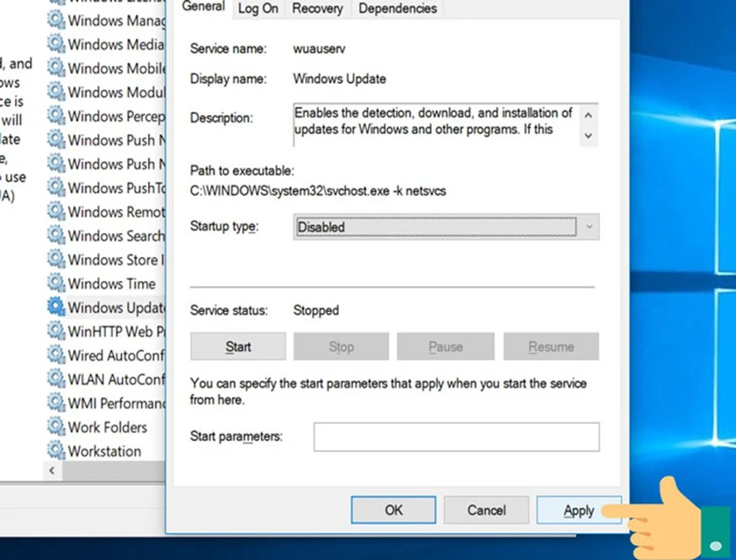The image size is (736, 560).
Task: Click gear icon beside Windows Percep service
Action: pos(56,116)
